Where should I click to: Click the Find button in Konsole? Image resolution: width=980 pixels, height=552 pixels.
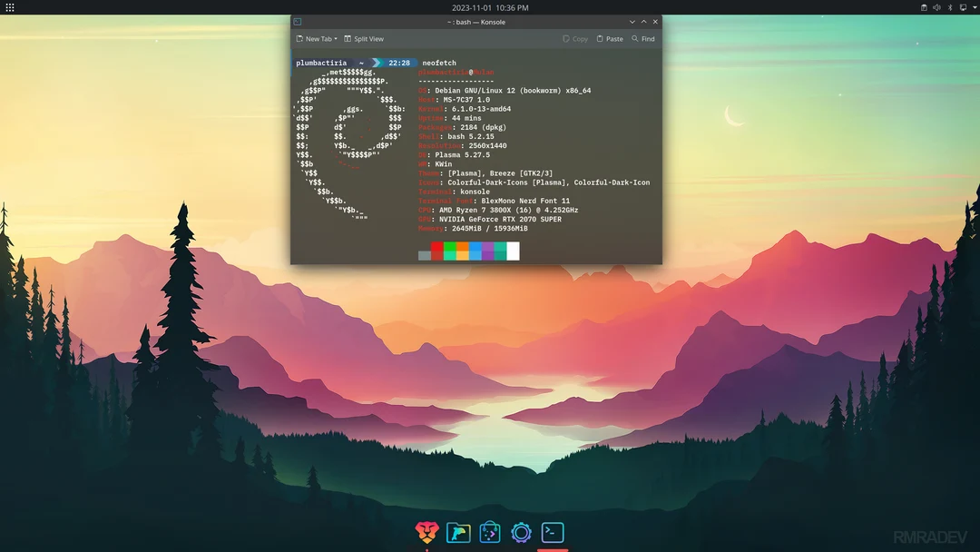point(643,38)
